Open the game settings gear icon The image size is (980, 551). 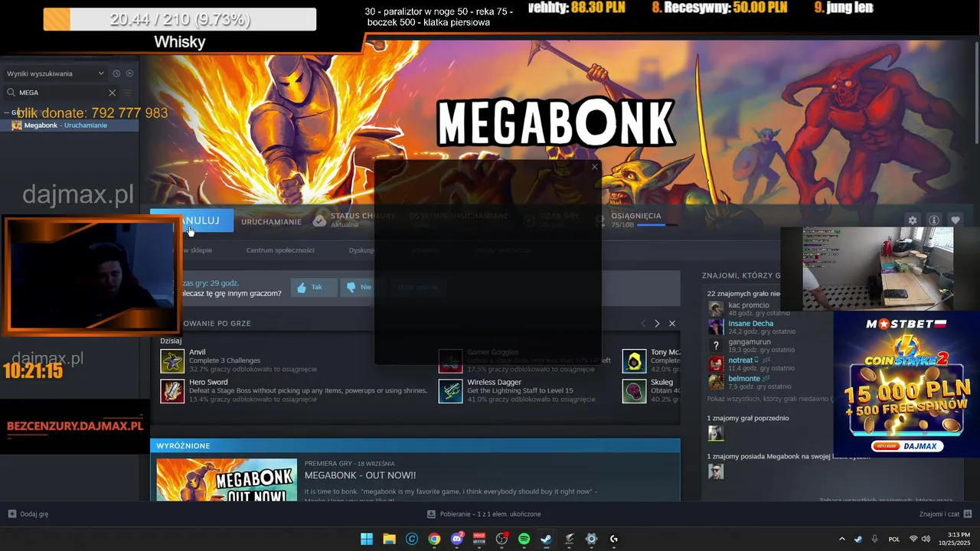pos(912,220)
